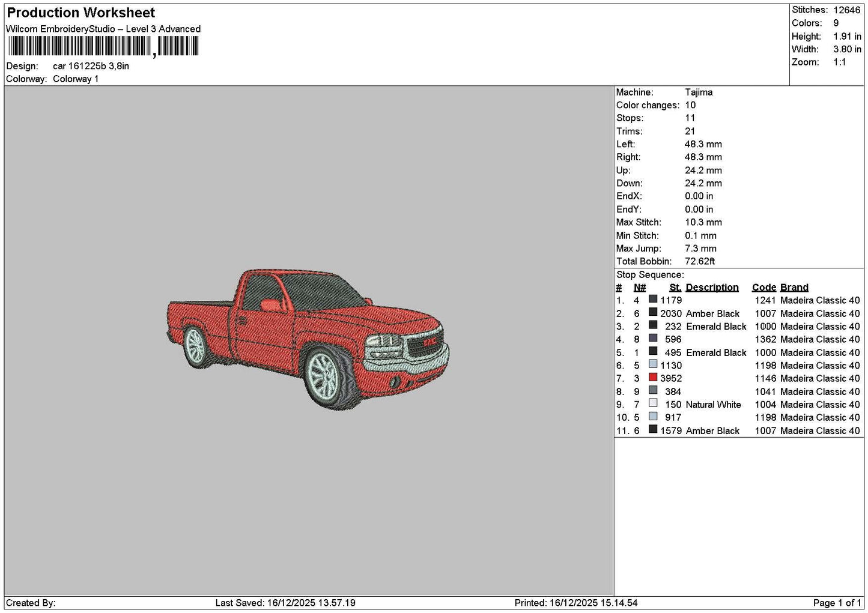This screenshot has width=868, height=613.
Task: Click the barcode under the Wilcom subtitle
Action: [103, 46]
